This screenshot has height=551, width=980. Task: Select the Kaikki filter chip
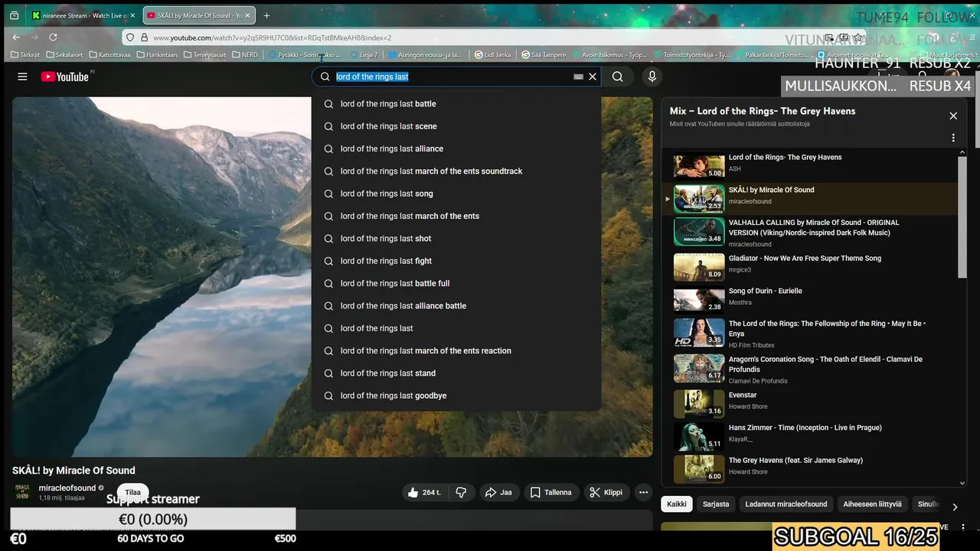(x=677, y=504)
